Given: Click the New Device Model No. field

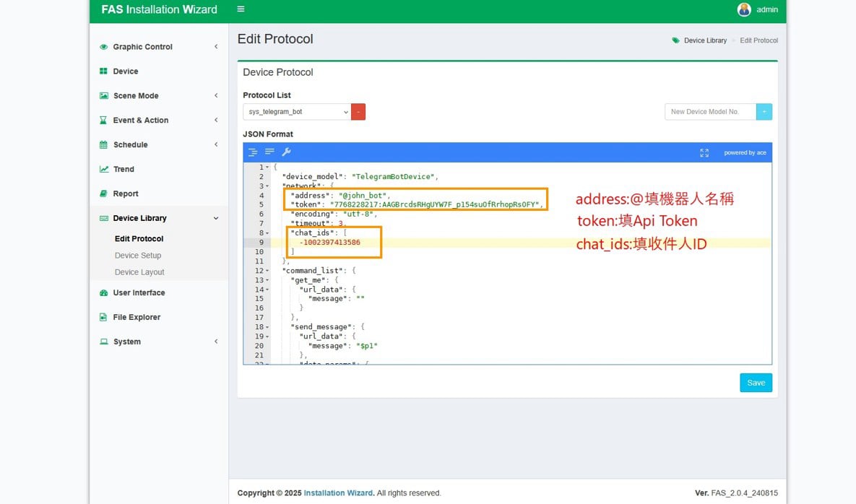Looking at the screenshot, I should click(x=710, y=112).
